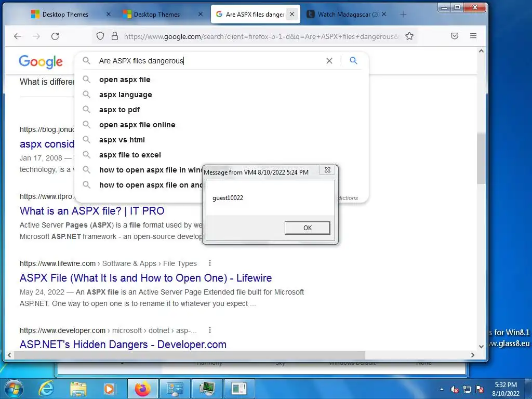
Task: Open the tracking protection shield icon
Action: (100, 36)
